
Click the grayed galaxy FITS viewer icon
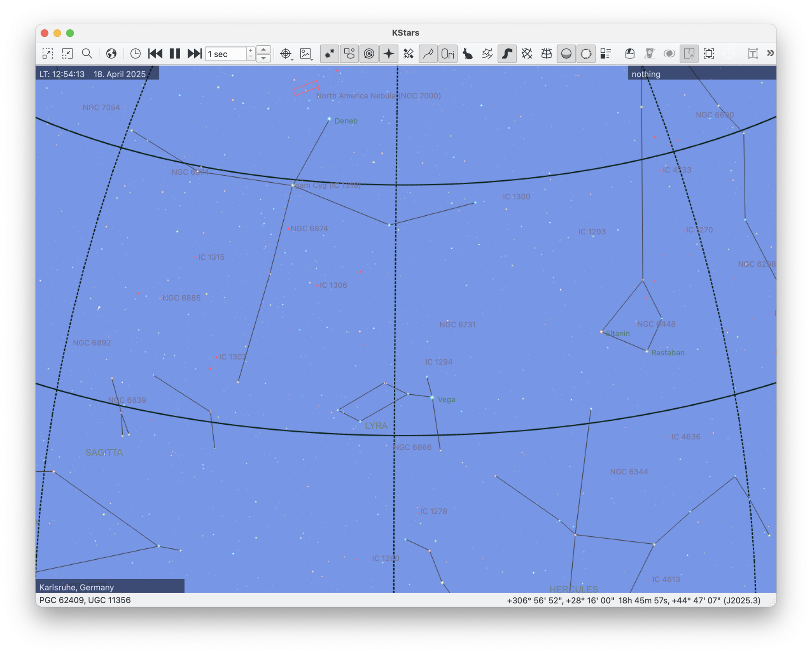pyautogui.click(x=669, y=54)
